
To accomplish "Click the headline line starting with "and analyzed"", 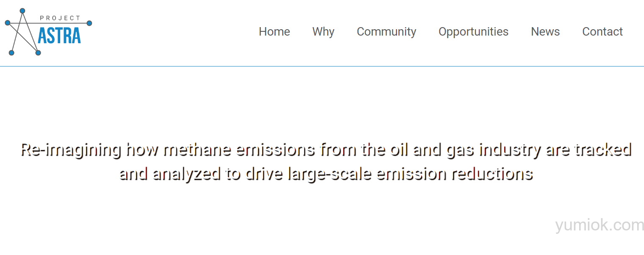I will (326, 174).
